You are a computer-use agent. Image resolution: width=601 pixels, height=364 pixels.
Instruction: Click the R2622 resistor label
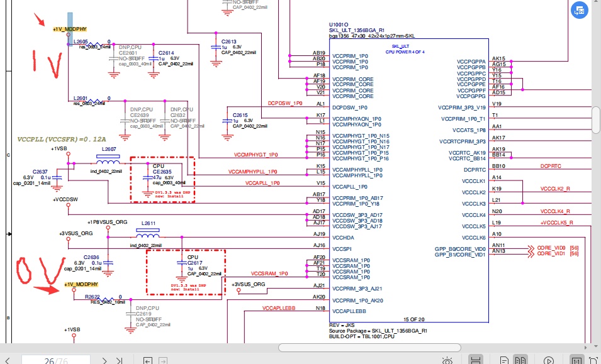click(93, 297)
